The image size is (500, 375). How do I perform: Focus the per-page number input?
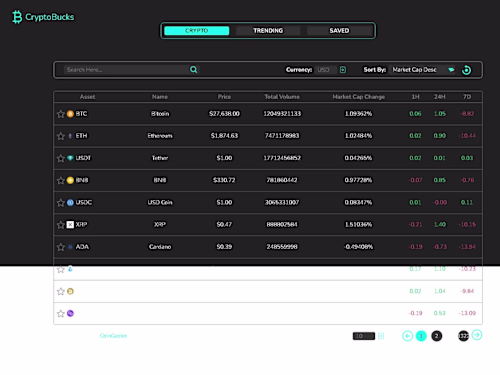point(364,336)
